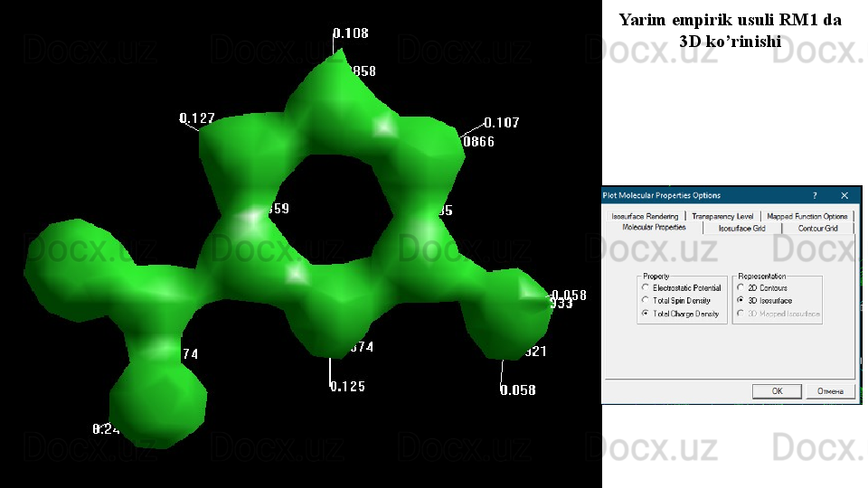Select the Electrostatic Potential property option
Viewport: 868px width, 488px height.
click(646, 288)
